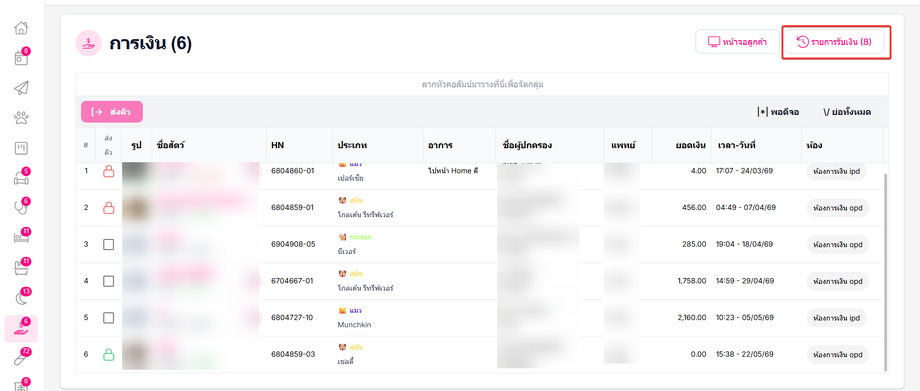Click the green unlock icon in row 6

108,354
